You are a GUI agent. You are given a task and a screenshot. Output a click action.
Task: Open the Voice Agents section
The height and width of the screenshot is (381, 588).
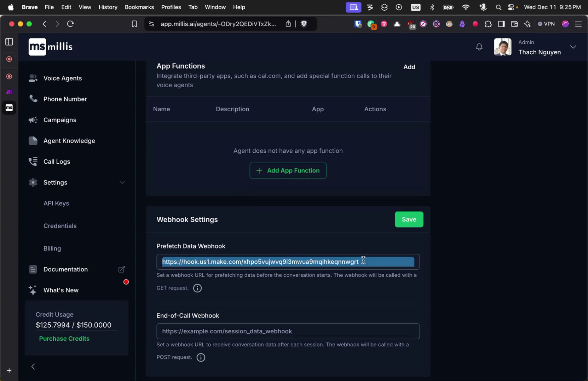point(33,78)
